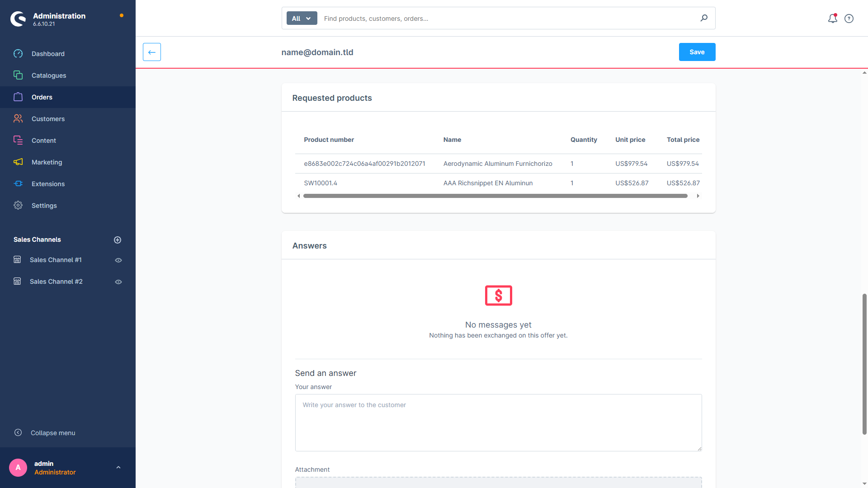Open the All search filter dropdown
The height and width of the screenshot is (488, 868).
click(x=302, y=19)
